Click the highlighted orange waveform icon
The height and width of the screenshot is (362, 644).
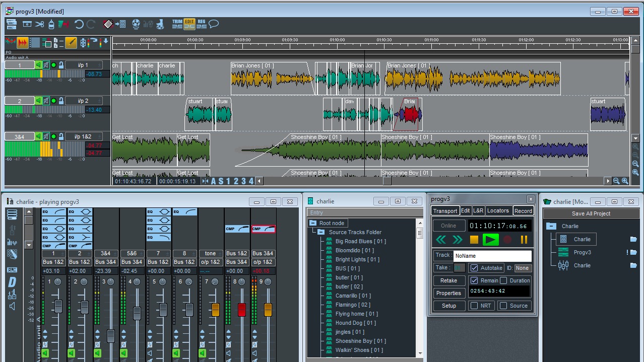(x=23, y=42)
